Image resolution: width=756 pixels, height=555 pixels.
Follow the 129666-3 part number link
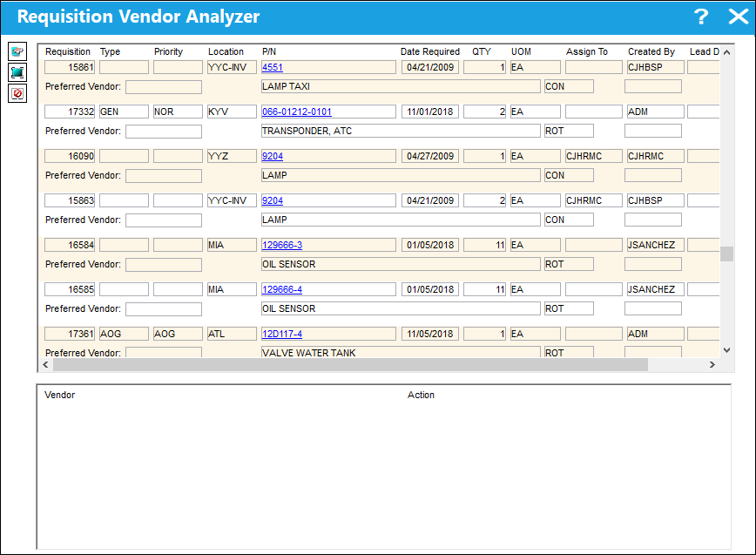coord(282,245)
